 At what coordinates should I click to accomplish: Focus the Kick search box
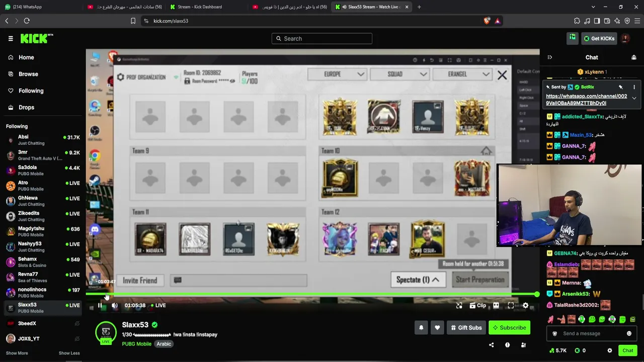(322, 38)
